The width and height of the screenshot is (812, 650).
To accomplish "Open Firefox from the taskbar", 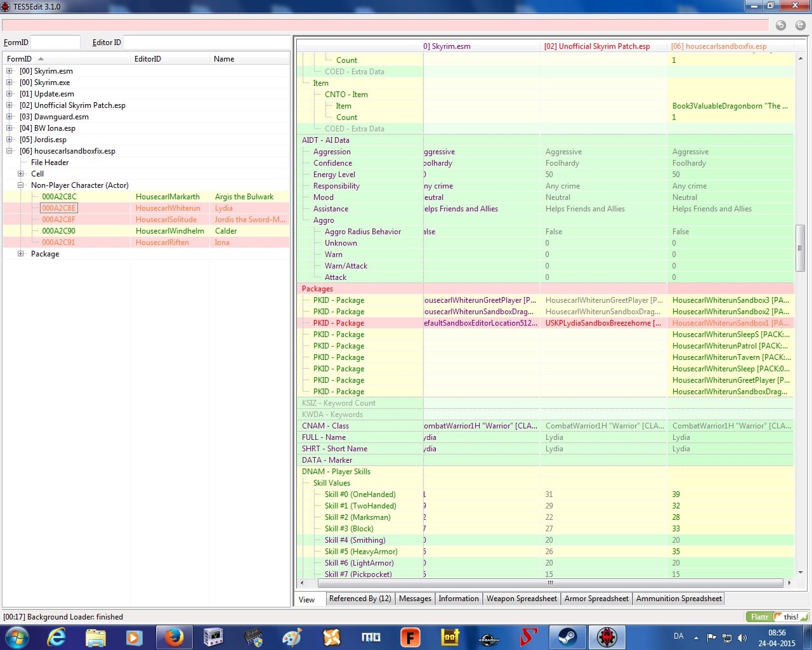I will tap(173, 637).
